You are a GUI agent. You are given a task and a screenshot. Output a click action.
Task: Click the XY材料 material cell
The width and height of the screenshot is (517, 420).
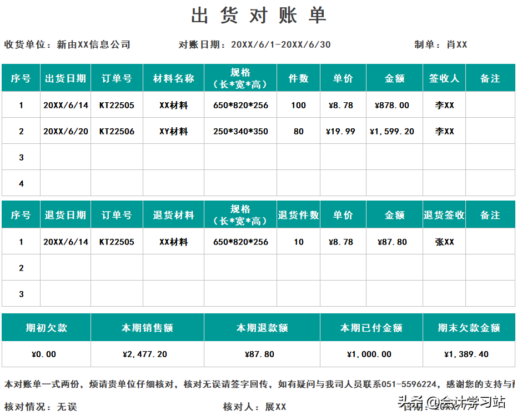pyautogui.click(x=174, y=131)
